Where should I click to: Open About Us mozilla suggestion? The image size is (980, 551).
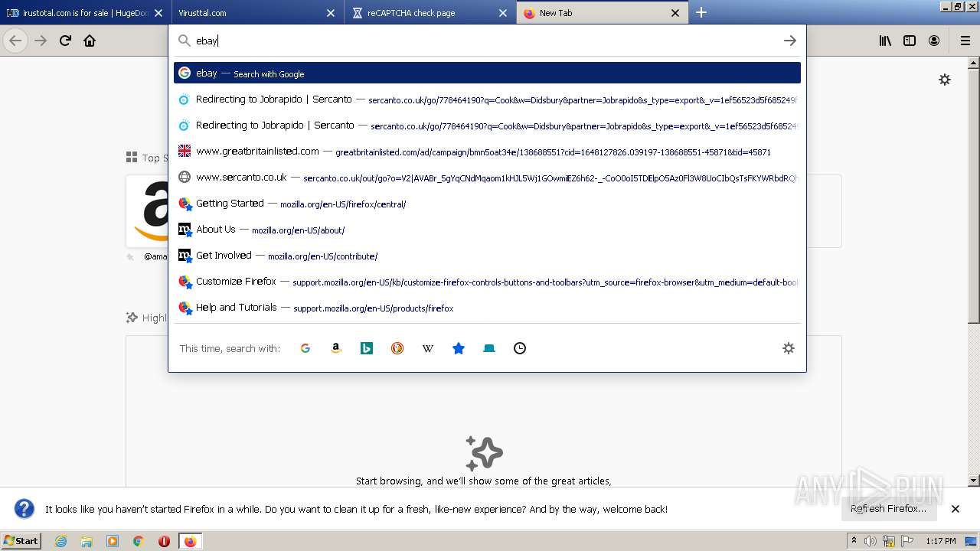(487, 230)
